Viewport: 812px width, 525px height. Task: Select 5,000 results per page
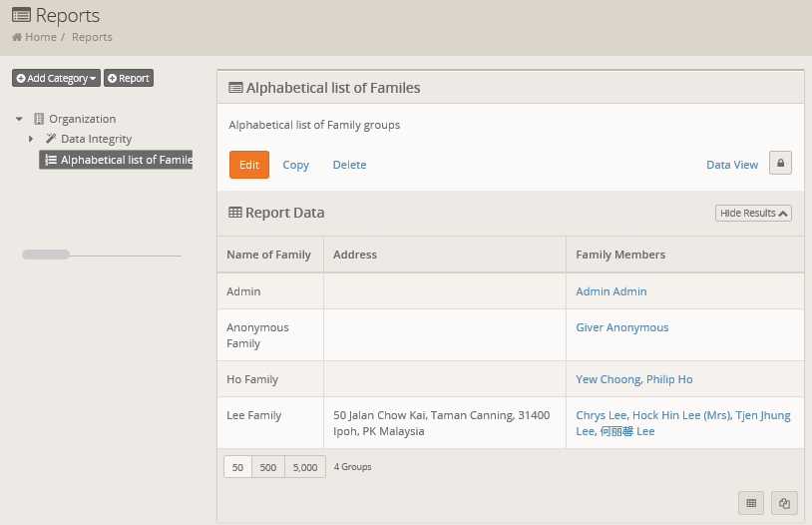tap(305, 467)
